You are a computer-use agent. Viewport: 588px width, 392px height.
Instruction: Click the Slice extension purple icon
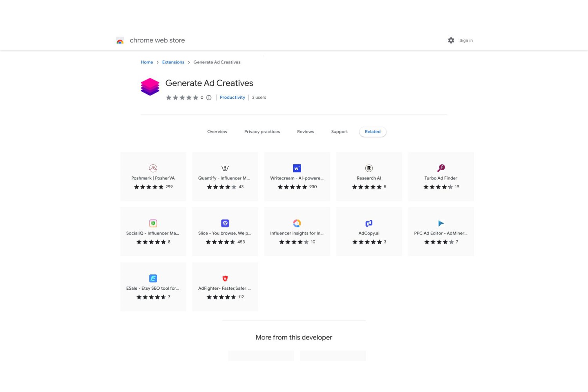[x=225, y=223]
